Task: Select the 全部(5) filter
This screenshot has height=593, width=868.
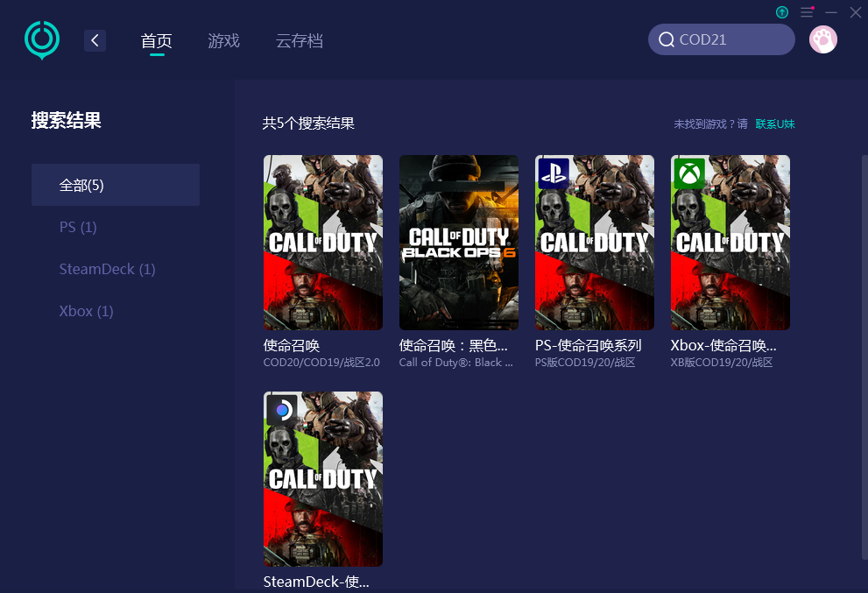Action: (x=116, y=185)
